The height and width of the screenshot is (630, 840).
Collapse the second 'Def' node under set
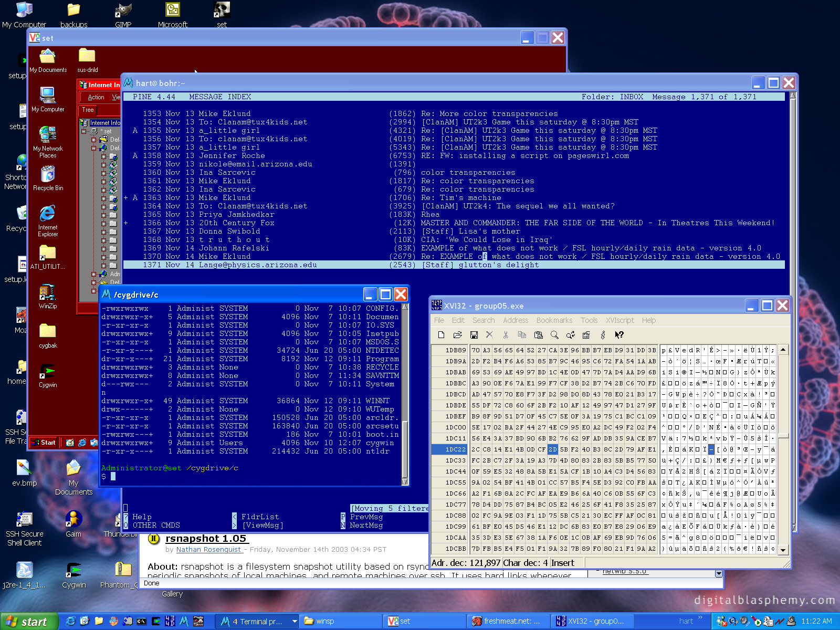click(93, 148)
